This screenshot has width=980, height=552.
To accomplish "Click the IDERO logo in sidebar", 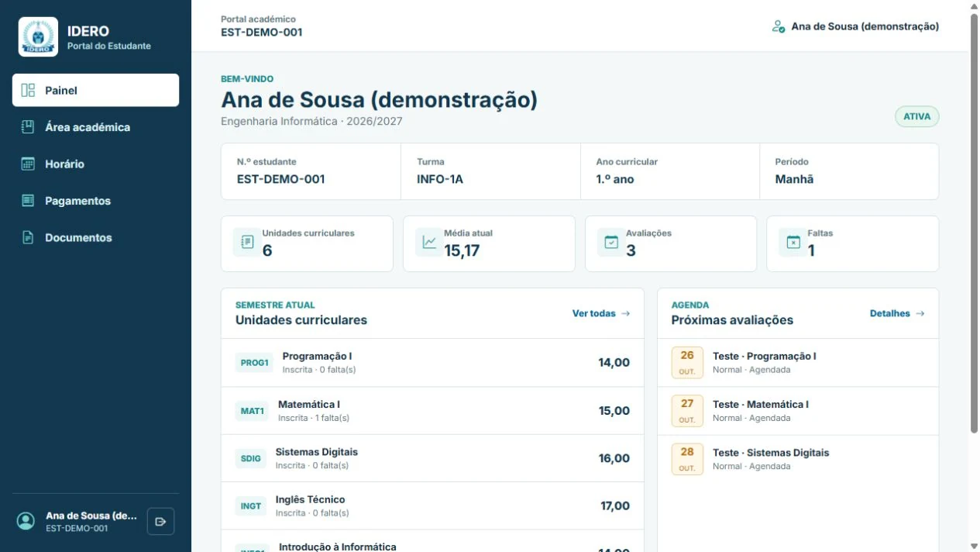I will tap(38, 37).
